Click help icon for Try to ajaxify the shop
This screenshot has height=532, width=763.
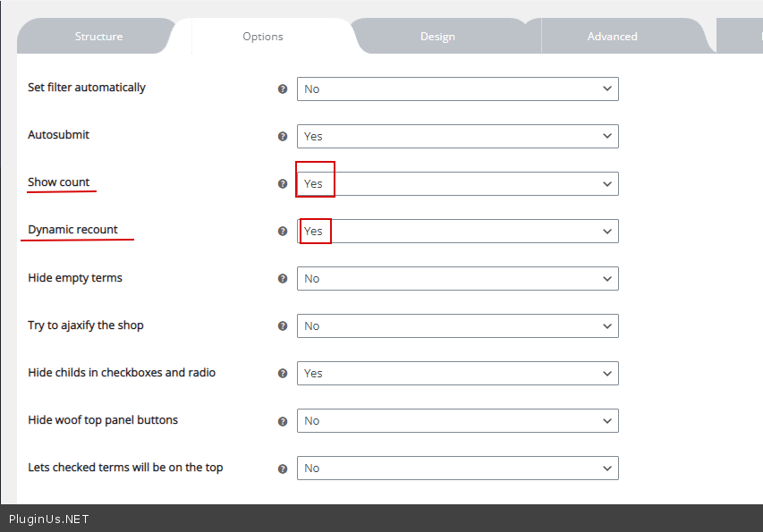(x=283, y=326)
